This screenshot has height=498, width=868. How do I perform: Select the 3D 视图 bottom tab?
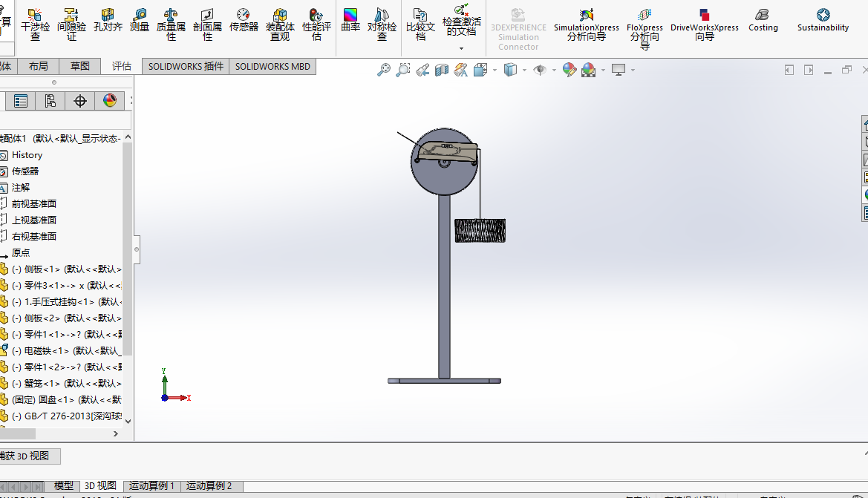(x=100, y=486)
